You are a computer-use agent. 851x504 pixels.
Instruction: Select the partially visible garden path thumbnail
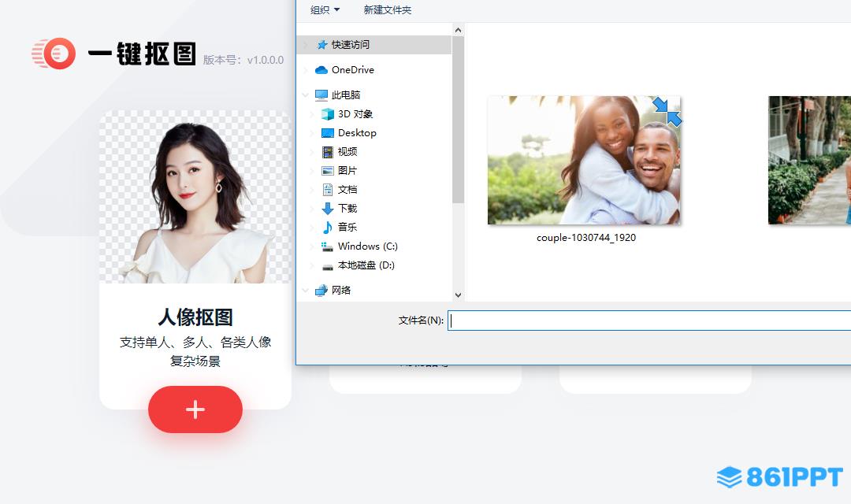pos(809,160)
